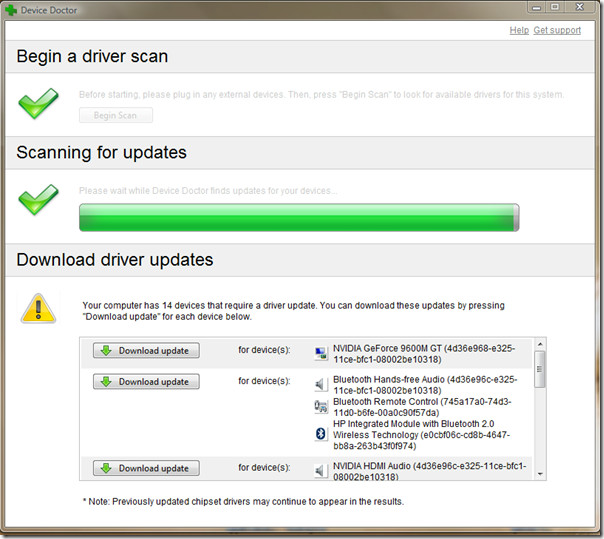Close the Device Doctor window
Image resolution: width=604 pixels, height=539 pixels.
tap(580, 7)
